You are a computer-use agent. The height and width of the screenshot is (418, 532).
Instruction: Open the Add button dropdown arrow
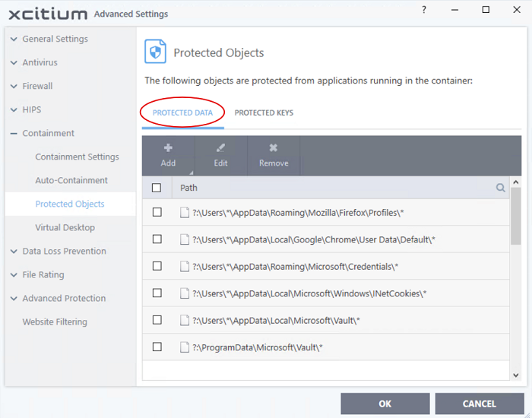(191, 173)
